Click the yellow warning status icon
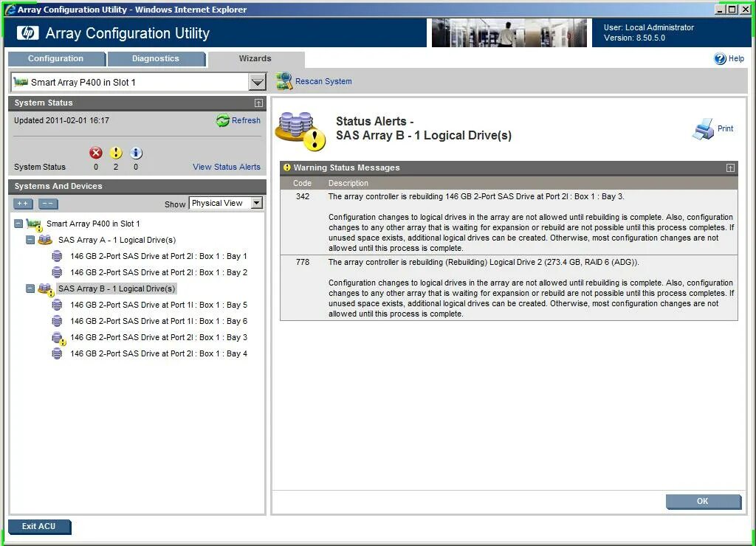756x546 pixels. coord(116,153)
